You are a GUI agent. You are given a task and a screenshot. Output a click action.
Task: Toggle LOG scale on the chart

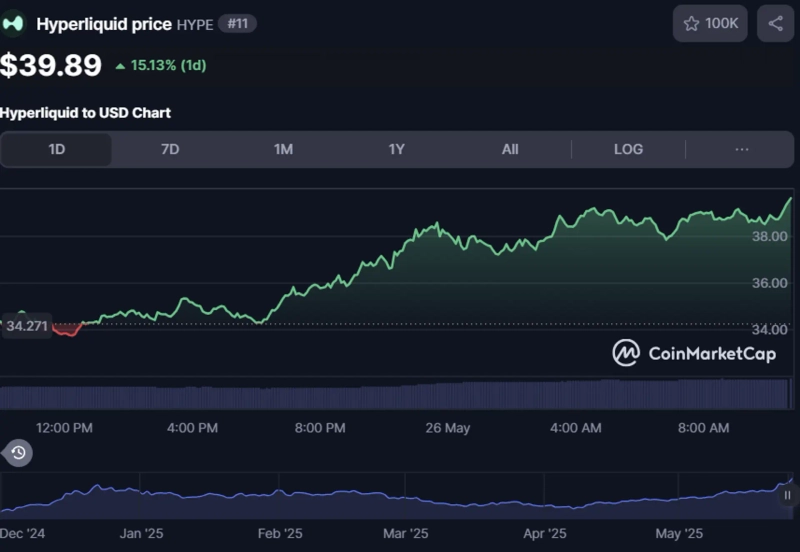click(628, 149)
